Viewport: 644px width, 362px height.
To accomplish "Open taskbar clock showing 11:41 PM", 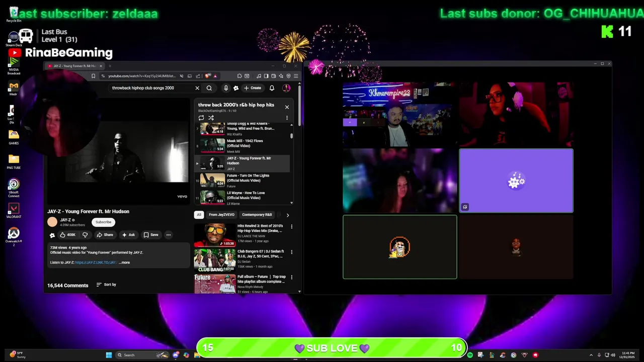I will tap(628, 355).
